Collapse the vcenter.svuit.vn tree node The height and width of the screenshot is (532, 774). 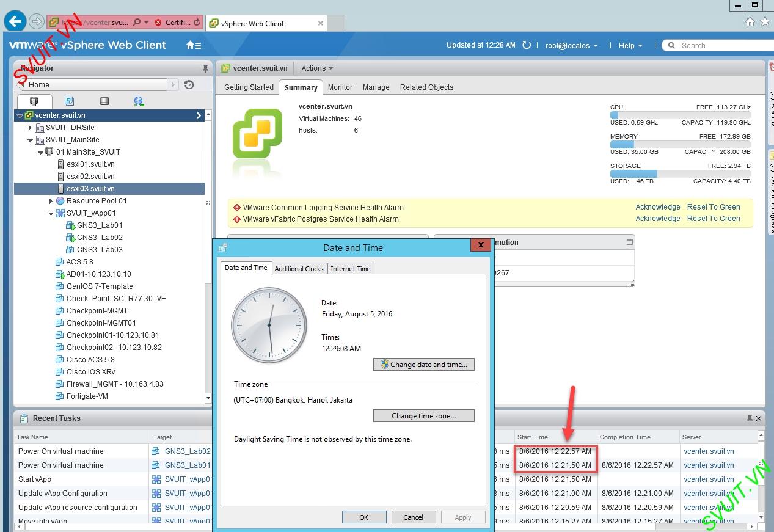click(20, 115)
